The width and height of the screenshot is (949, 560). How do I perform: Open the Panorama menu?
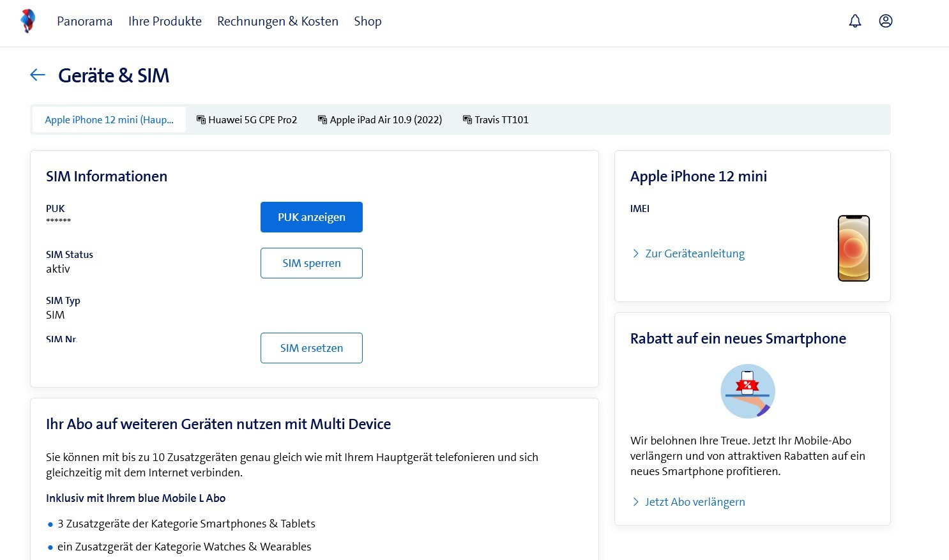click(x=84, y=21)
